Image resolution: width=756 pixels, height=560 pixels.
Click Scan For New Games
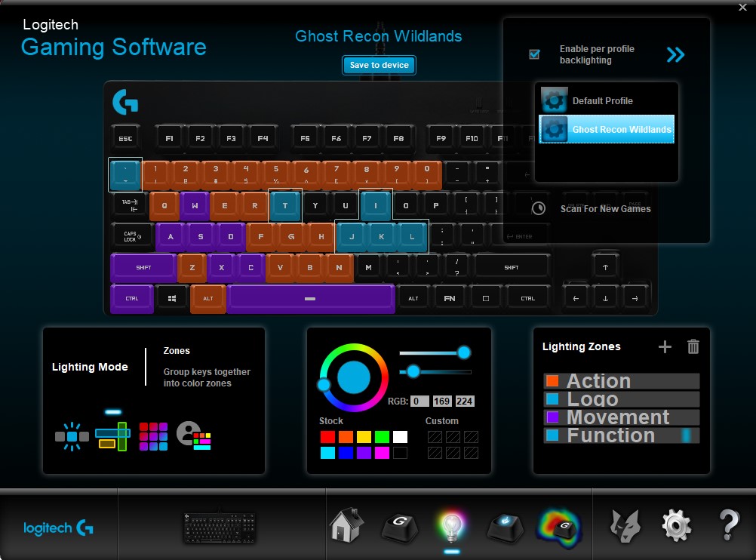[x=605, y=209]
